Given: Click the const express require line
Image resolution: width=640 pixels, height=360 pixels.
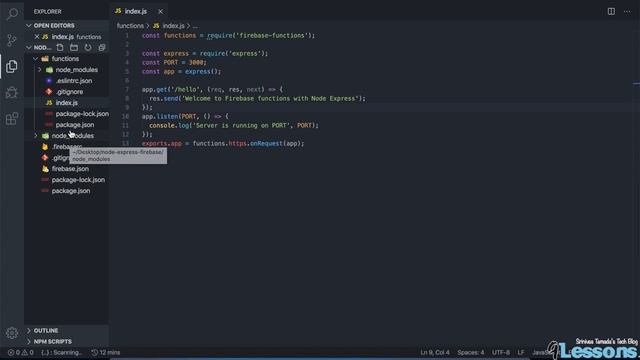Looking at the screenshot, I should [204, 53].
